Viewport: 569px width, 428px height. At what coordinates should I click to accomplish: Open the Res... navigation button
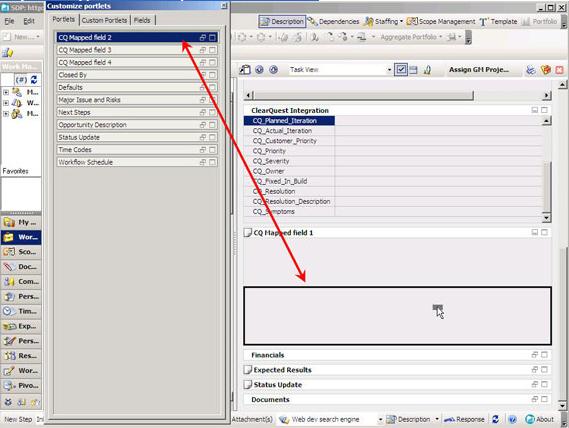(21, 356)
